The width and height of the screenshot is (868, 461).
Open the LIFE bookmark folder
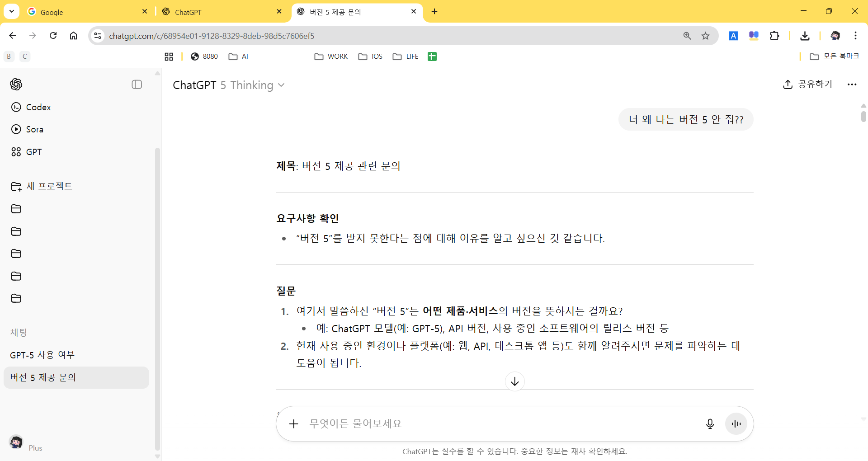pyautogui.click(x=406, y=56)
